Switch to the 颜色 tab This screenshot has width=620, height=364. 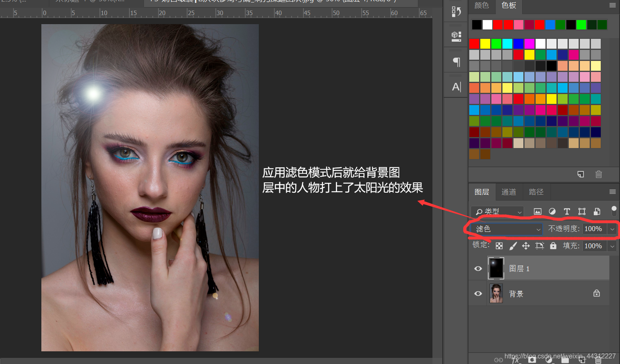pos(482,5)
